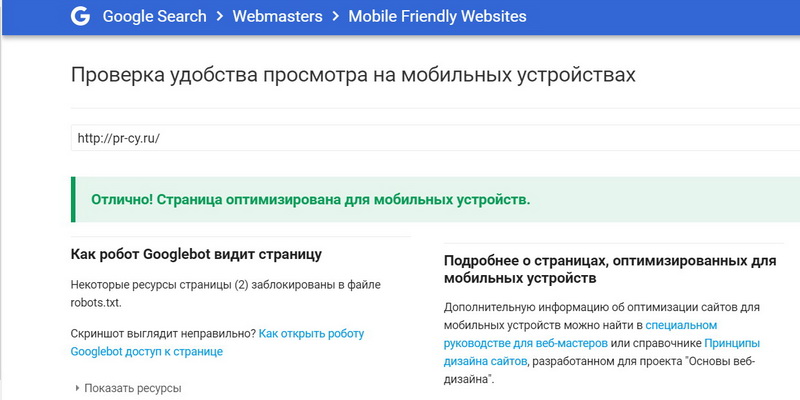Click heading 'Проверка удобства просмотра на мобильных устройствах'
The width and height of the screenshot is (800, 400).
353,75
